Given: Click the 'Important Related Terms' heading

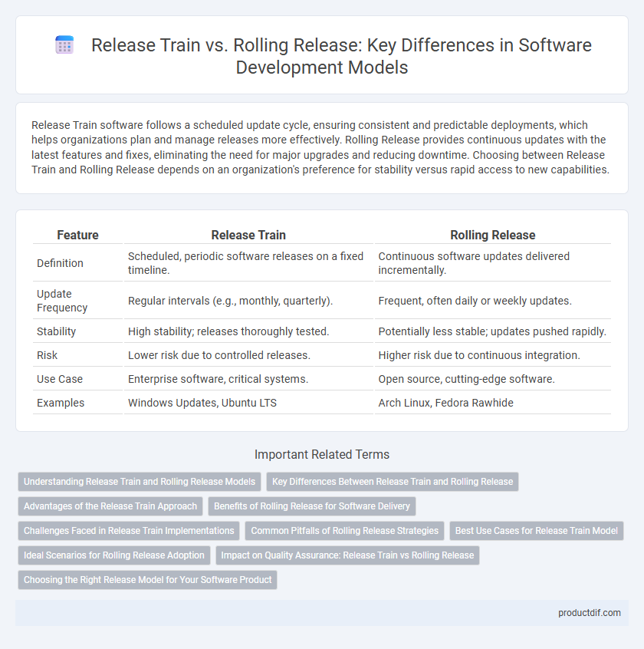Looking at the screenshot, I should click(322, 454).
